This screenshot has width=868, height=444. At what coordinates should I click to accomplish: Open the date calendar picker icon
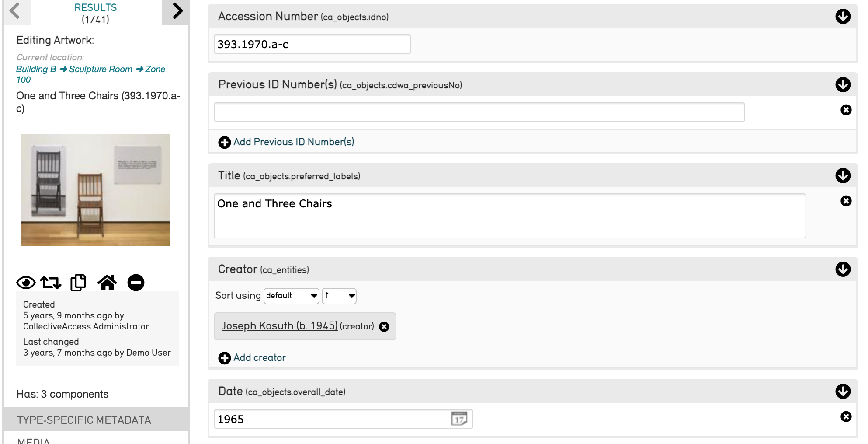click(x=459, y=419)
